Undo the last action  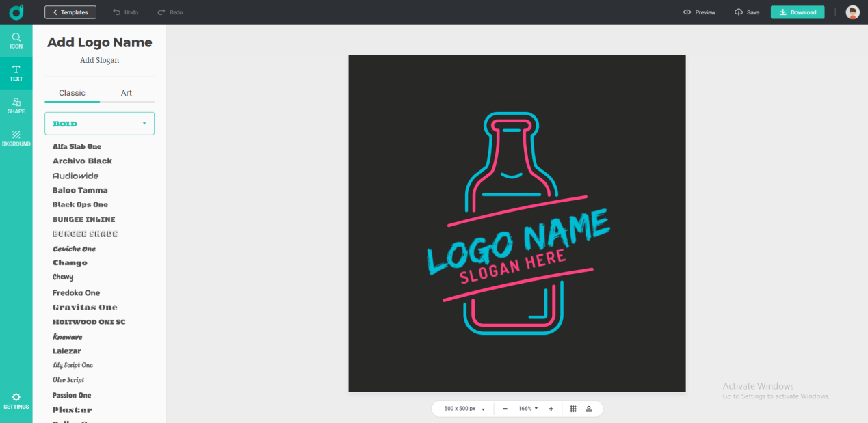pyautogui.click(x=125, y=12)
